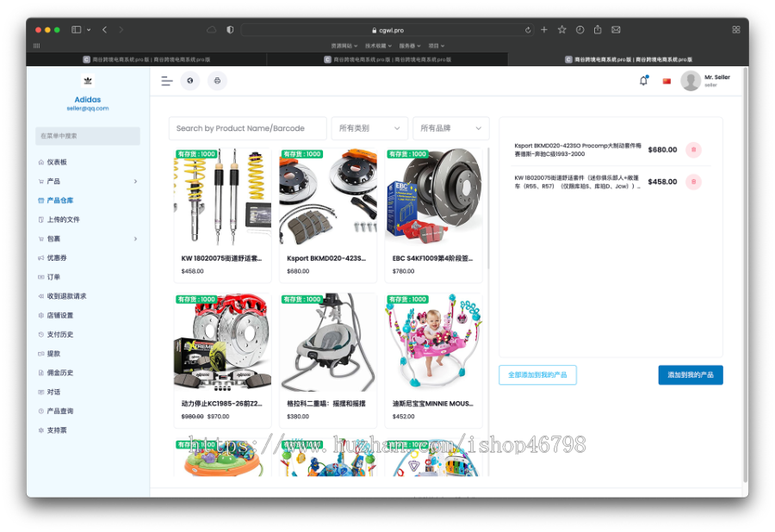This screenshot has height=532, width=775.
Task: Click the China flag language icon
Action: pos(666,81)
